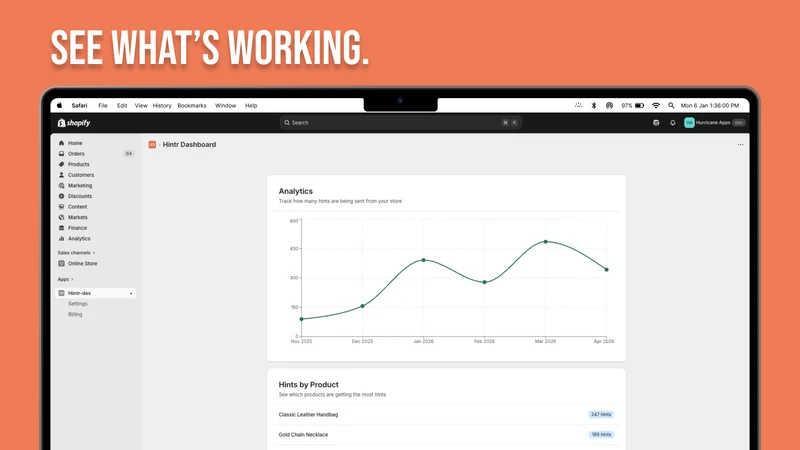Image resolution: width=800 pixels, height=450 pixels.
Task: Click the Hintr Dashboard breadcrumb title
Action: pyautogui.click(x=189, y=145)
